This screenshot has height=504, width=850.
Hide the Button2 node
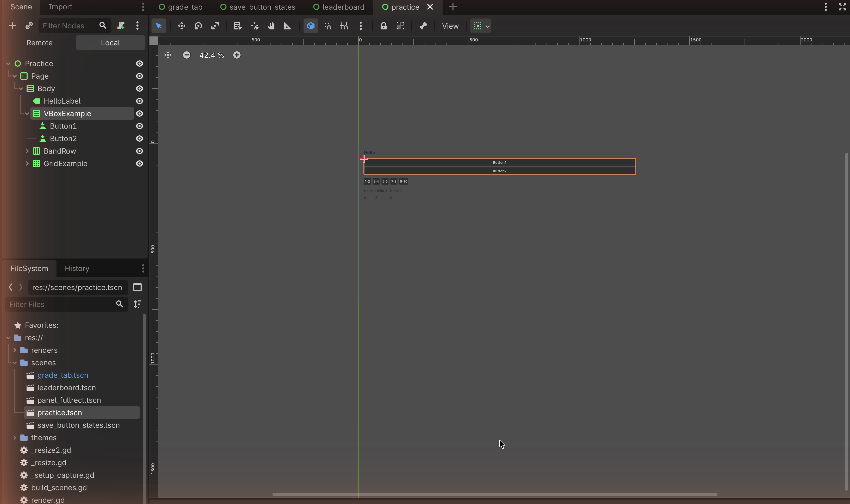139,138
